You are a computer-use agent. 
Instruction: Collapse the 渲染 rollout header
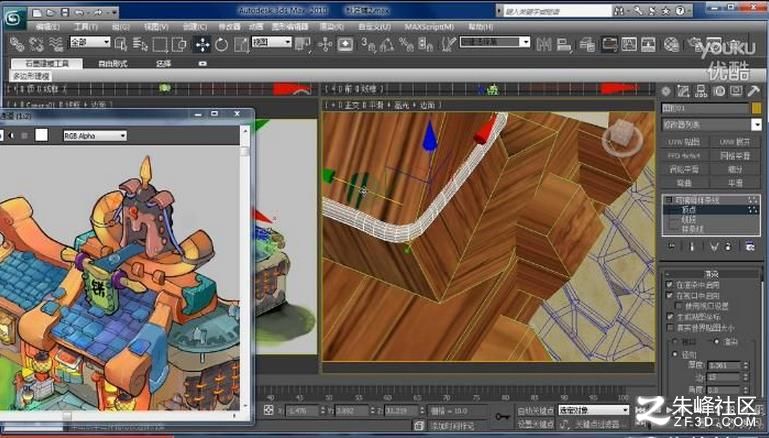pos(711,274)
